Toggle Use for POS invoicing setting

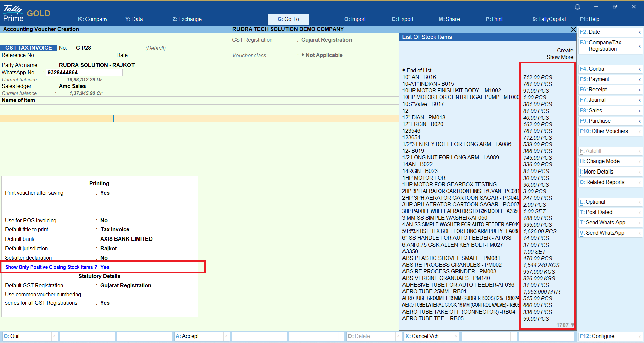coord(104,221)
